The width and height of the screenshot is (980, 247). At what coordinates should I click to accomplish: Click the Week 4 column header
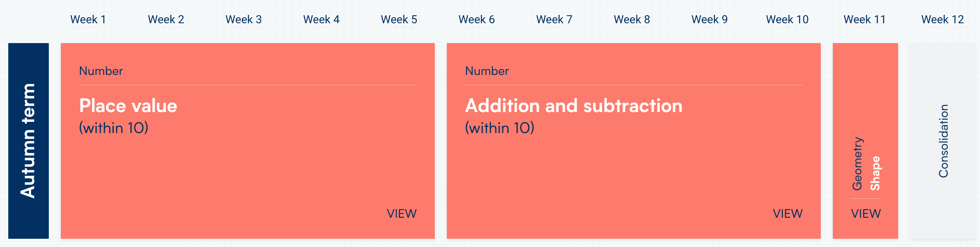tap(321, 19)
